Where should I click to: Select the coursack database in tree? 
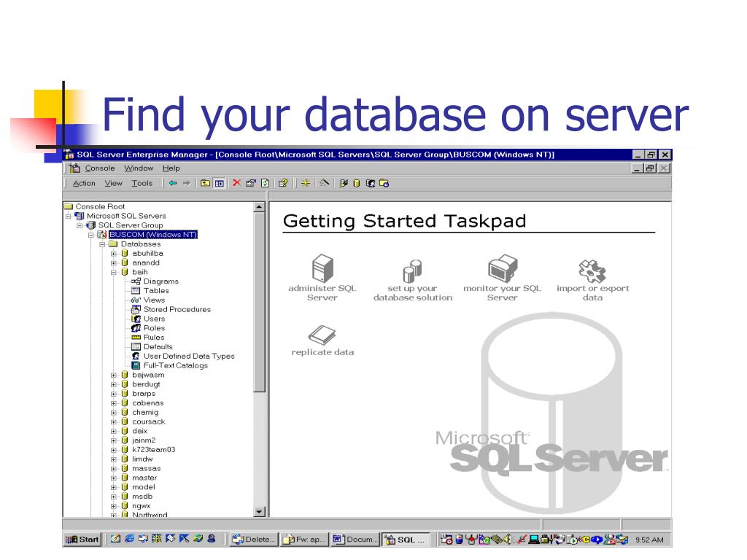tap(149, 422)
